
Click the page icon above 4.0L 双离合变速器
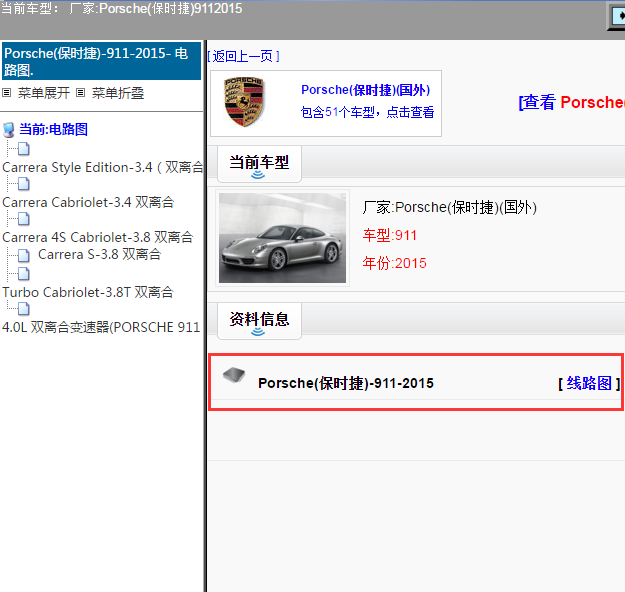click(24, 309)
